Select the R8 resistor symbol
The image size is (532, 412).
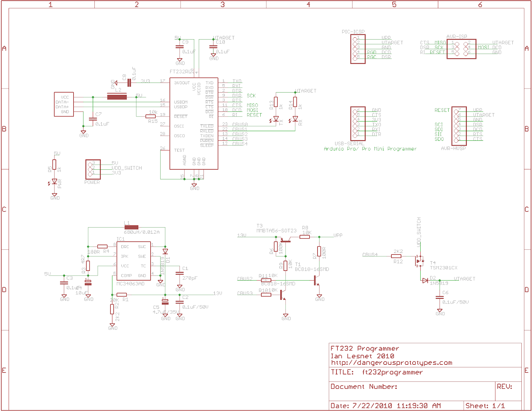(x=305, y=237)
